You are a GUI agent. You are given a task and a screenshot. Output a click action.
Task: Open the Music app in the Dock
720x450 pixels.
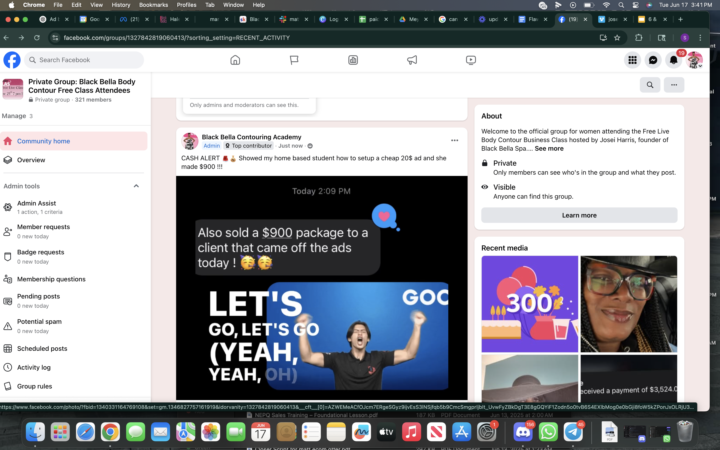point(411,432)
